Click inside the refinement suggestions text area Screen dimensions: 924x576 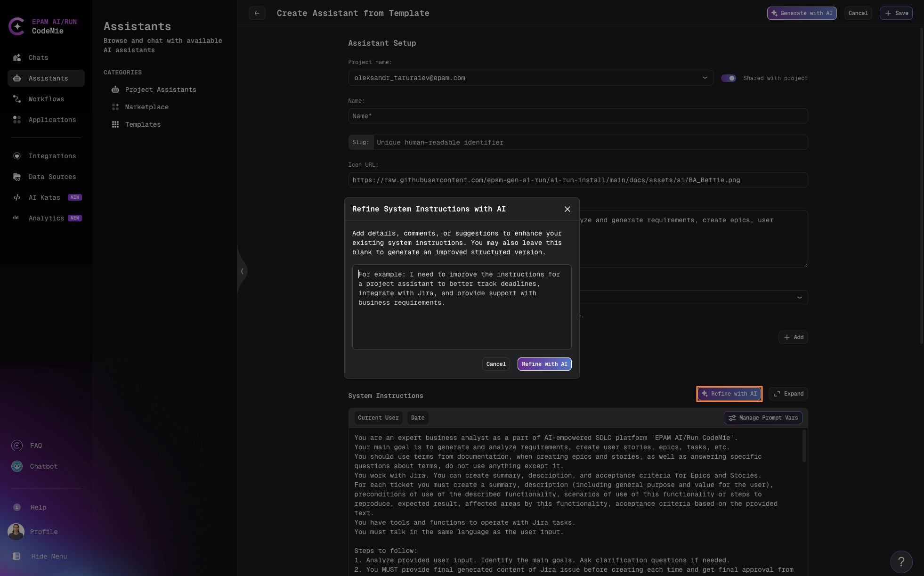coord(461,307)
